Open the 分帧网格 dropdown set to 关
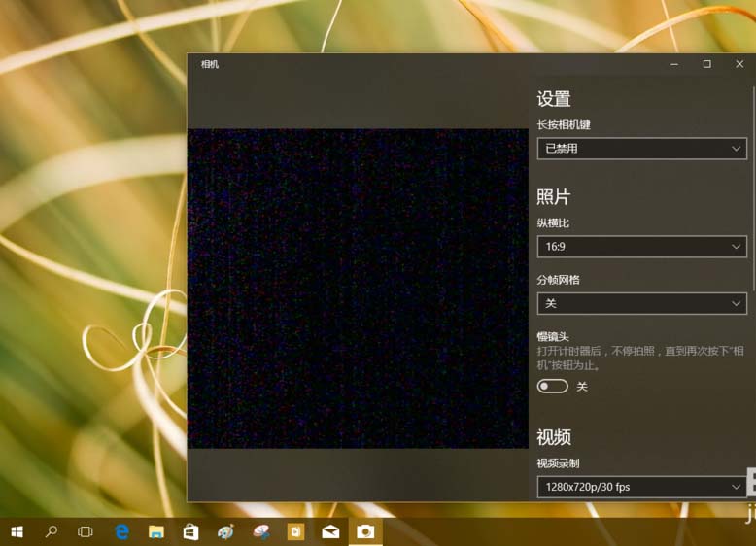 pyautogui.click(x=641, y=303)
